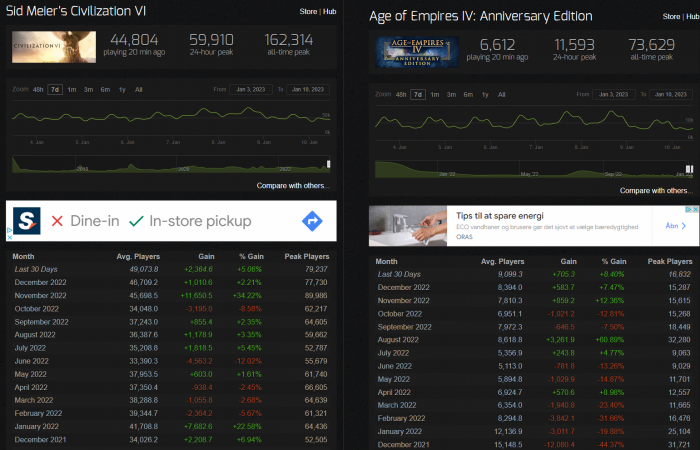Select 6m zoom on Age of Empires chart
This screenshot has height=450, width=700.
coord(468,95)
